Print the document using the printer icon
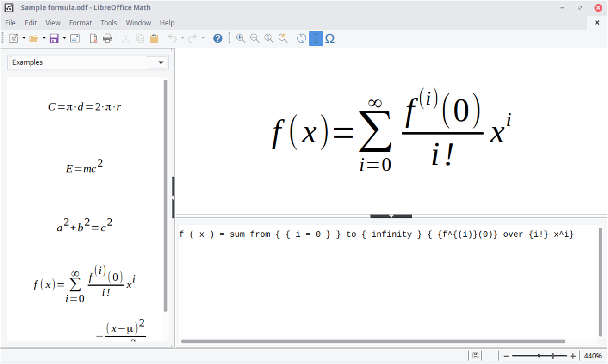This screenshot has width=608, height=364. pyautogui.click(x=107, y=38)
